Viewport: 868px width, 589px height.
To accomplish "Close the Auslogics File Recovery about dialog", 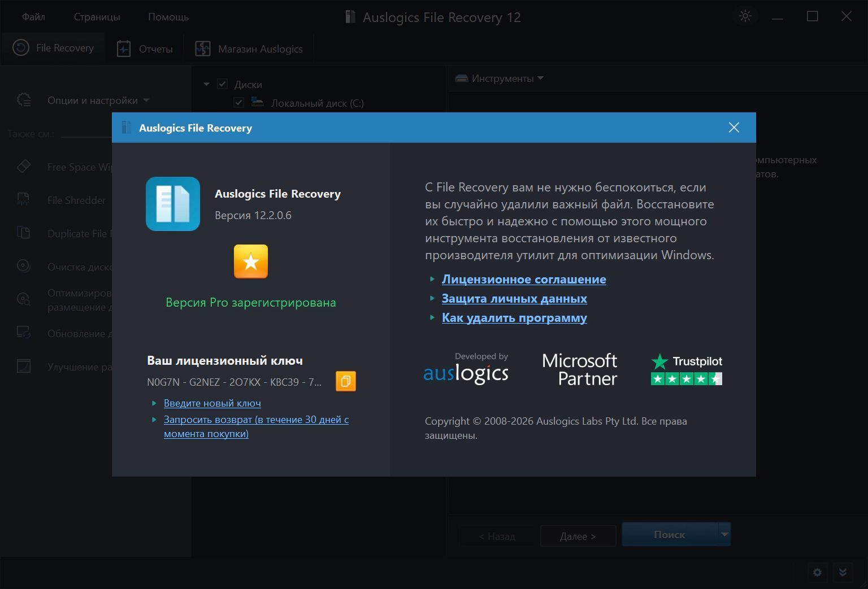I will [734, 128].
